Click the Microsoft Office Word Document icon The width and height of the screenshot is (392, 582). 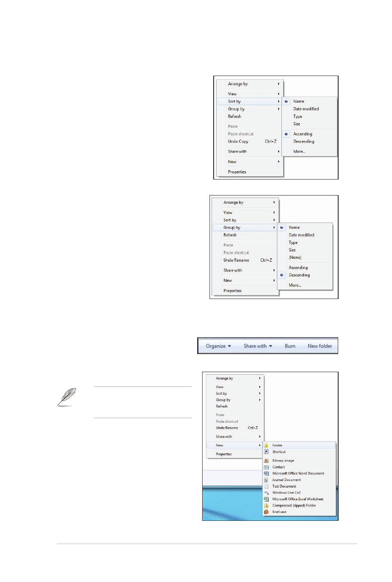(266, 474)
